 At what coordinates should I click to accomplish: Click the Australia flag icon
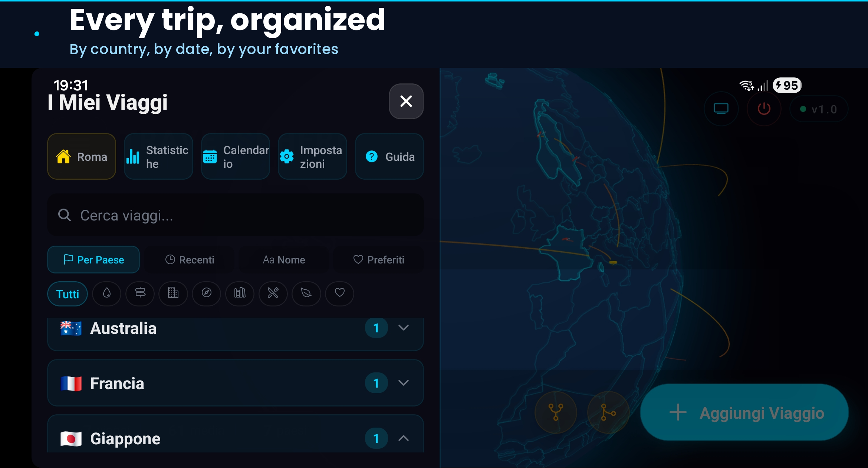[x=71, y=328]
